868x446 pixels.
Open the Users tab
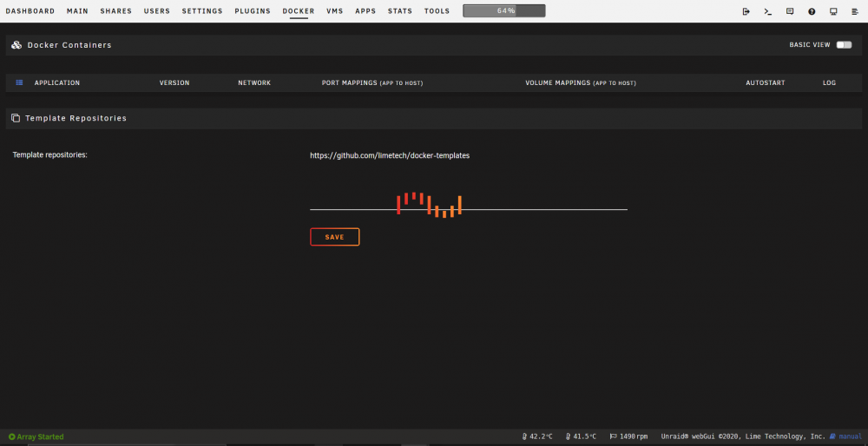pyautogui.click(x=157, y=11)
